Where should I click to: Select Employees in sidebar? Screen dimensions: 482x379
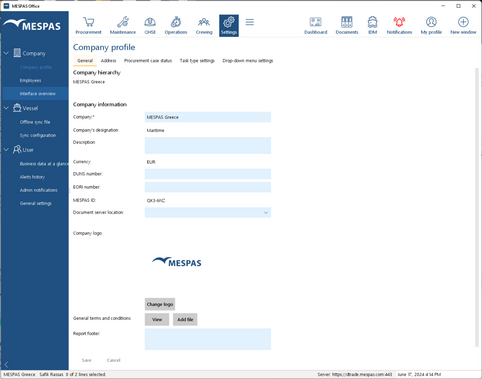[30, 80]
